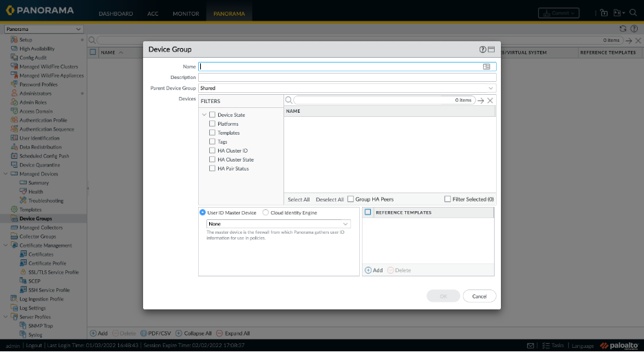The image size is (644, 352).
Task: Click Deselect All in devices list
Action: click(330, 199)
